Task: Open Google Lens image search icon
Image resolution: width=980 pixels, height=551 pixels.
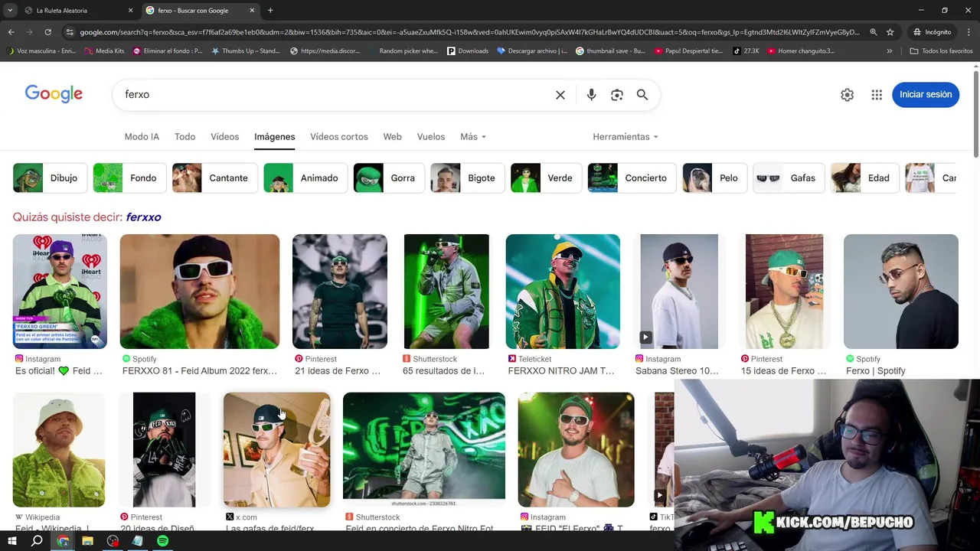Action: pyautogui.click(x=617, y=95)
